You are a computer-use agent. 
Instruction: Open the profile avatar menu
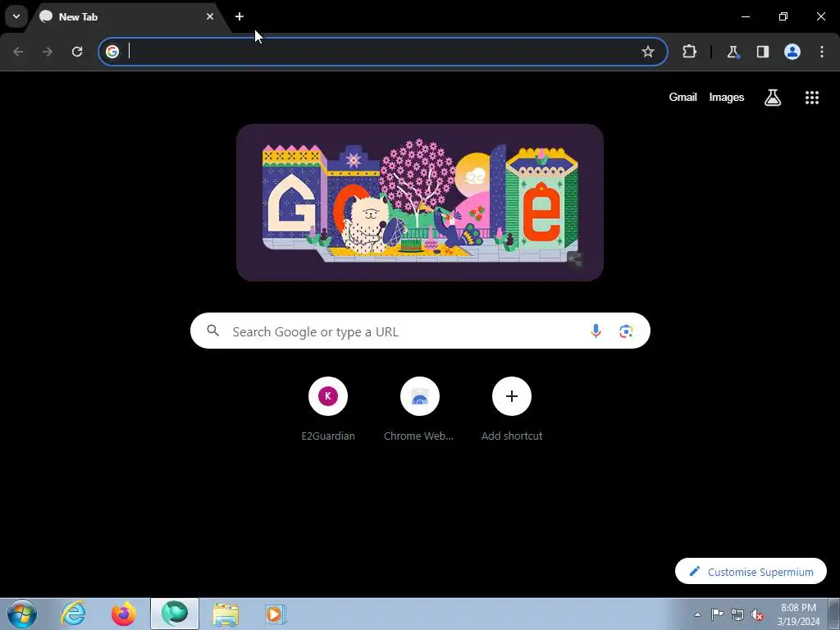(792, 52)
